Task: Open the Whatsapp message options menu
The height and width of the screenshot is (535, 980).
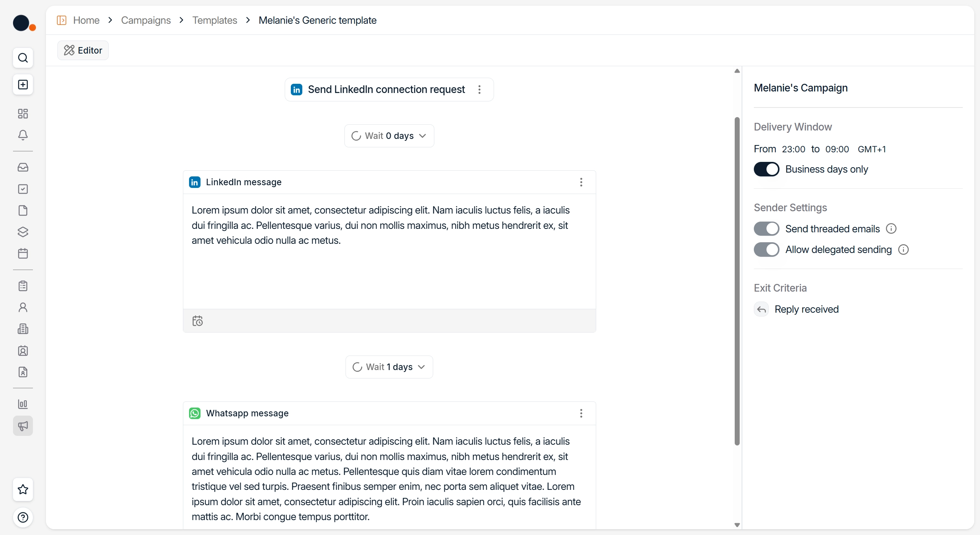Action: [581, 413]
